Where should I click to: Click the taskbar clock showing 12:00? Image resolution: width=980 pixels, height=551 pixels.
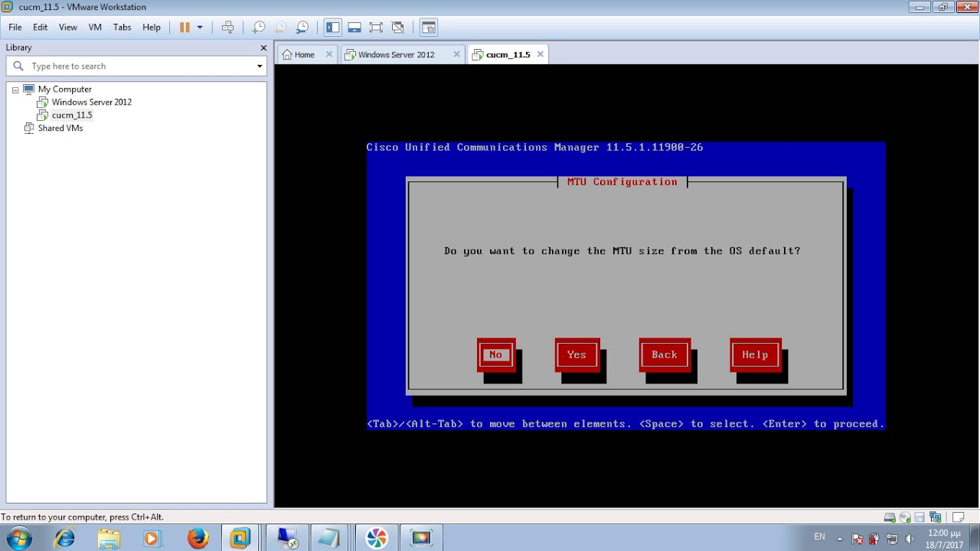pos(945,538)
